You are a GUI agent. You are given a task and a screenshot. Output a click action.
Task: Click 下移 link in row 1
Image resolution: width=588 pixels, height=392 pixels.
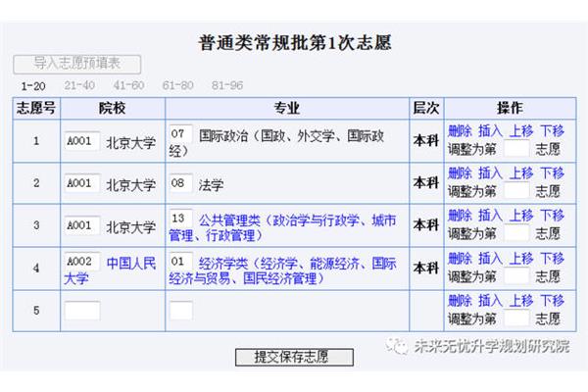[x=552, y=130]
